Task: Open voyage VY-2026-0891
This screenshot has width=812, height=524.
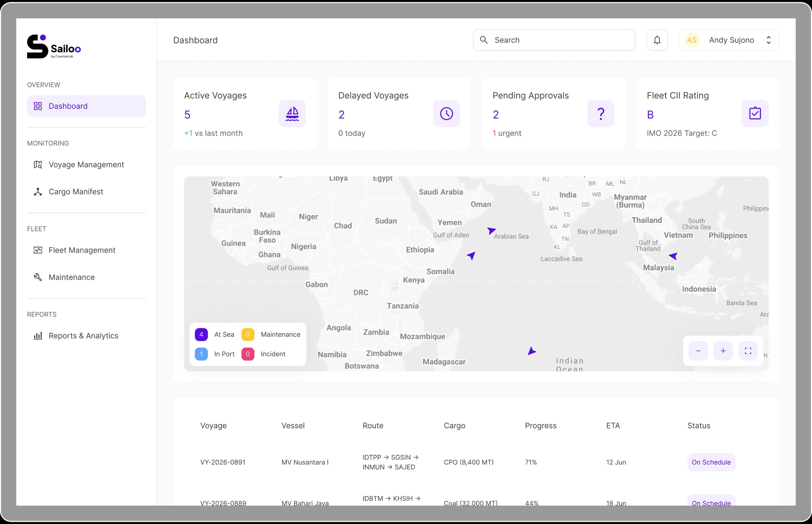Action: (x=223, y=462)
